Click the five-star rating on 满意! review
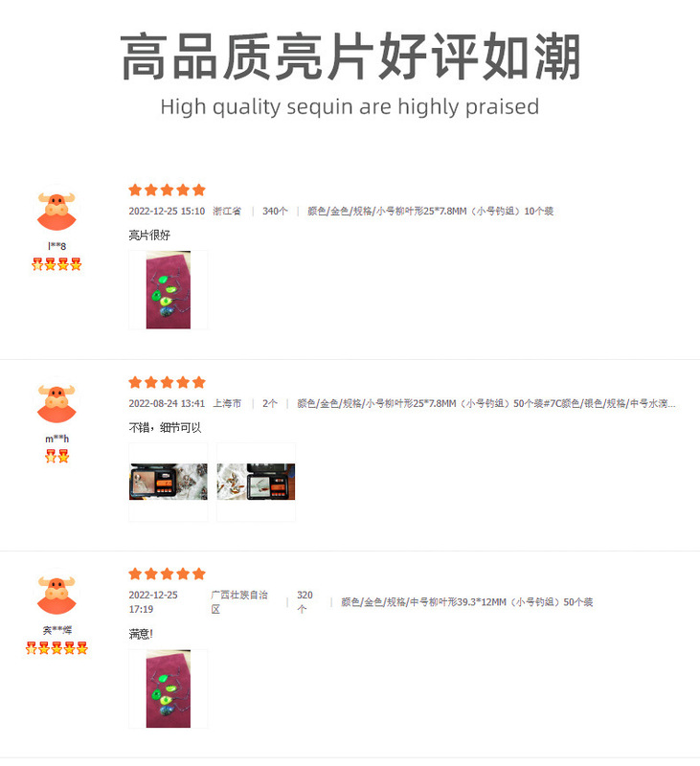 (x=167, y=574)
